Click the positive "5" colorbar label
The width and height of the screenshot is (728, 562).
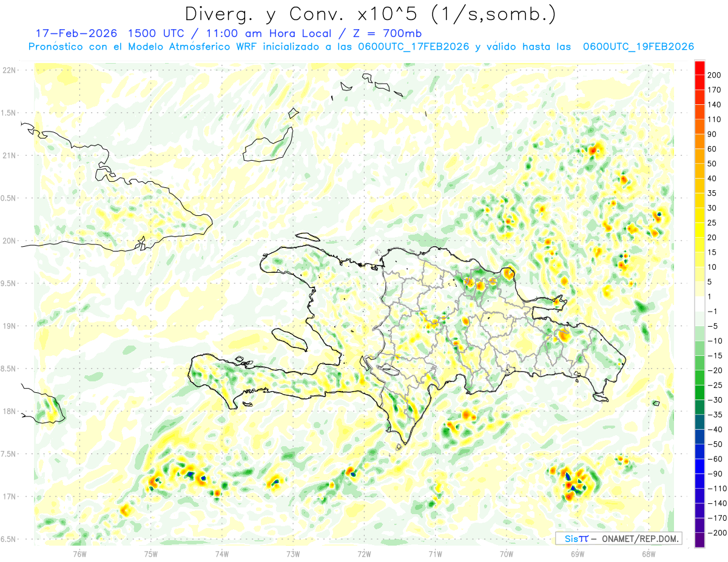[710, 282]
